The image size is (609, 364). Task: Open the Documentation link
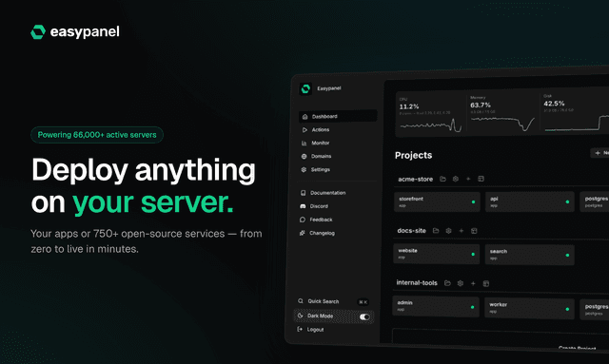[x=327, y=193]
